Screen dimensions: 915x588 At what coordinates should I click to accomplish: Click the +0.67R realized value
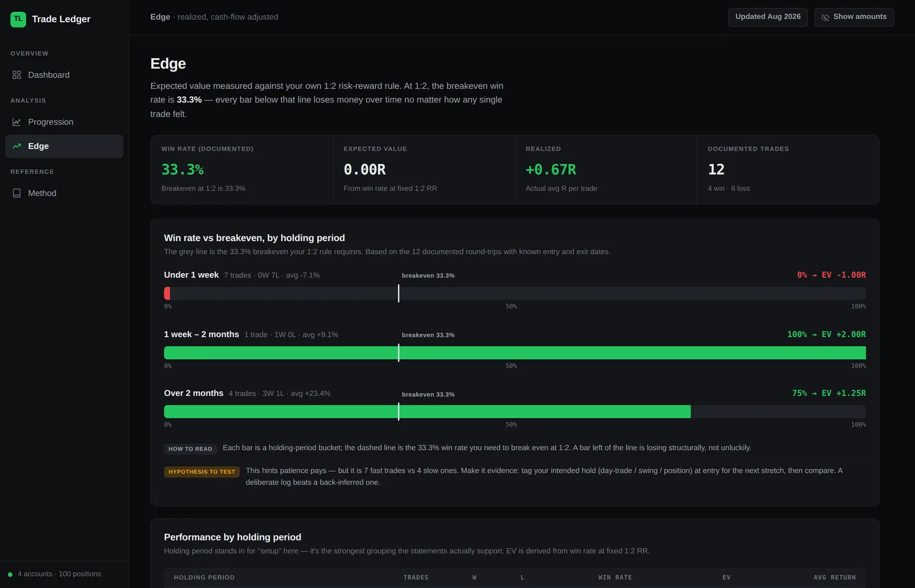(551, 170)
